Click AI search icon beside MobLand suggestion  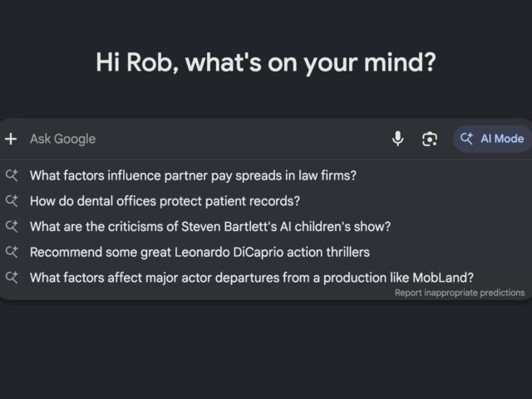(x=12, y=277)
